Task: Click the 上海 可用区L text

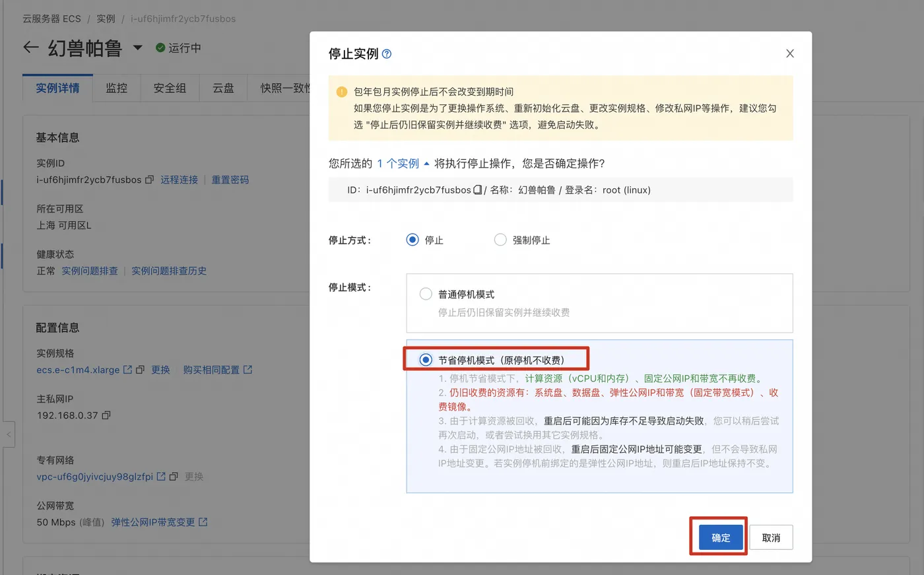Action: click(x=64, y=225)
